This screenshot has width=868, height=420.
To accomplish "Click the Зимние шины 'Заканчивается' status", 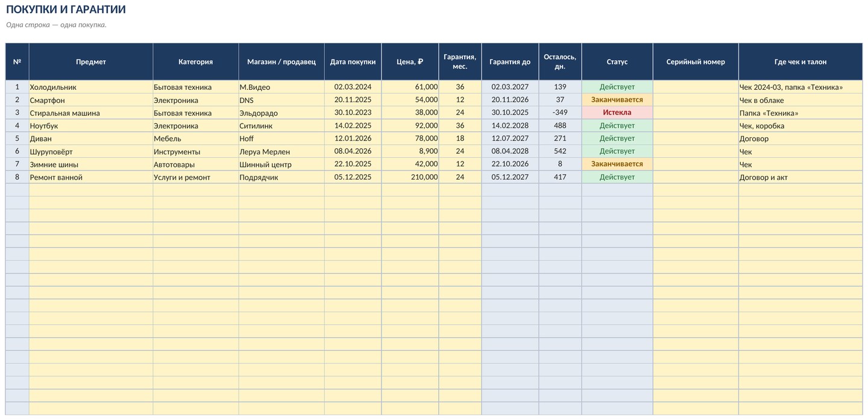I will pos(617,164).
